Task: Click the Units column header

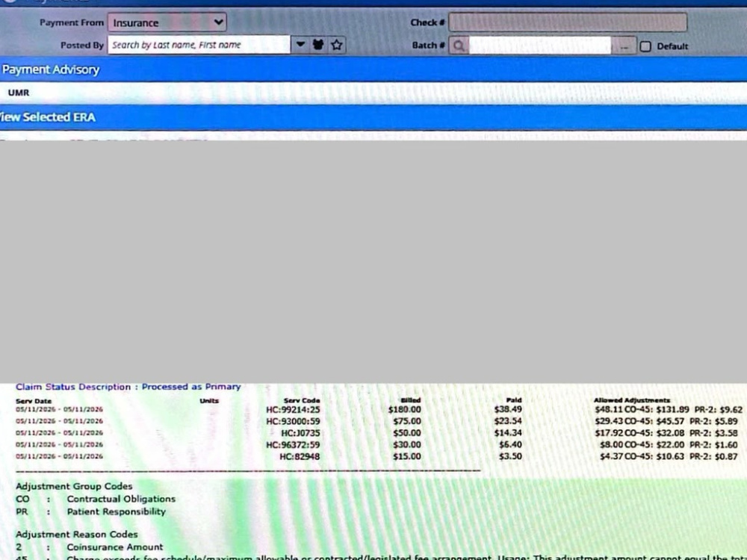Action: click(209, 400)
